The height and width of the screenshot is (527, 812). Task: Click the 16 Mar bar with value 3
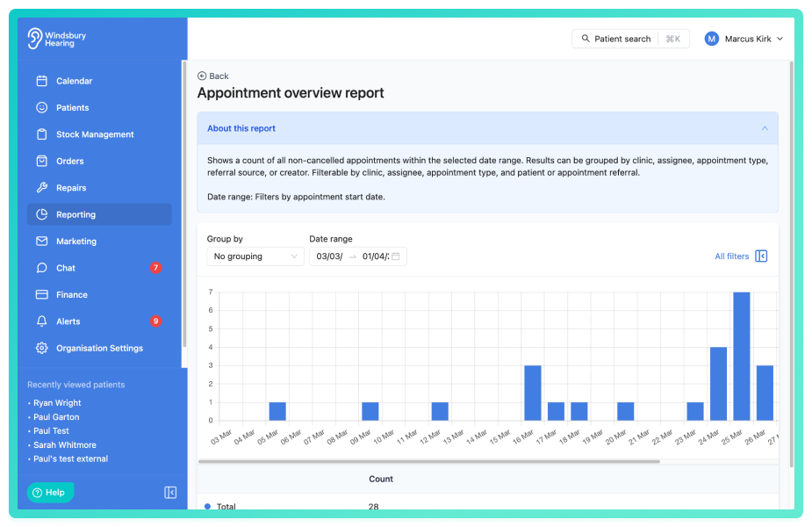click(533, 393)
